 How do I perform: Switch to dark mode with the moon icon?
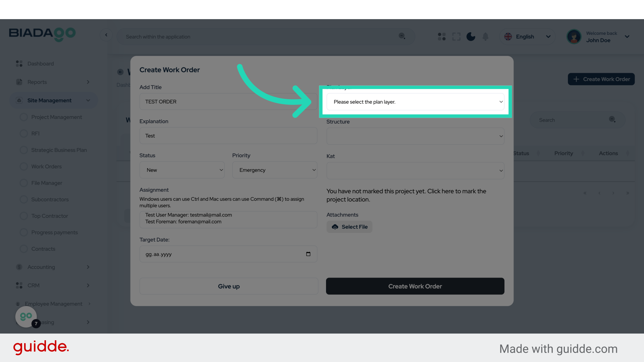[x=471, y=37]
